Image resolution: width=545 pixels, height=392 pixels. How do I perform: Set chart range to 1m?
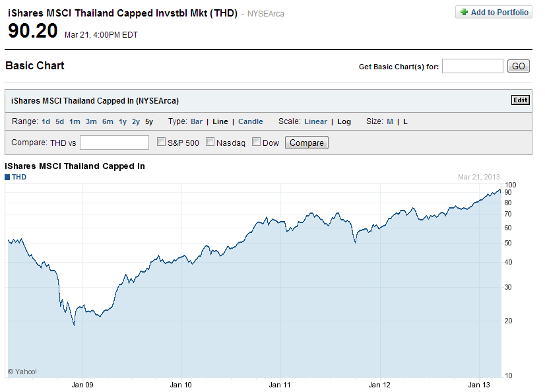[x=75, y=121]
